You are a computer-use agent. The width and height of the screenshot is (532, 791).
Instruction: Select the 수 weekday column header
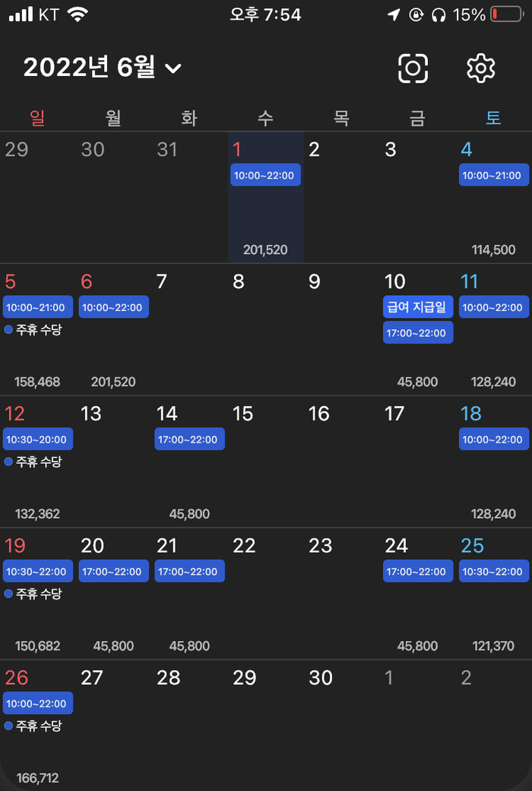265,118
